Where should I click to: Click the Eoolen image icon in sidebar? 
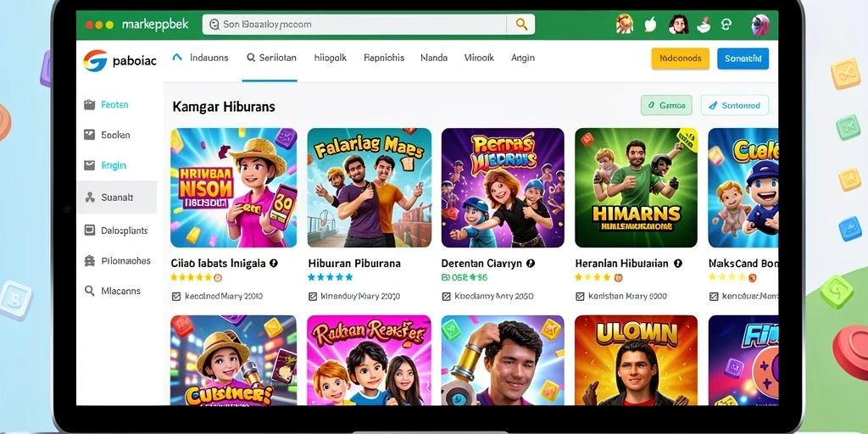(89, 135)
